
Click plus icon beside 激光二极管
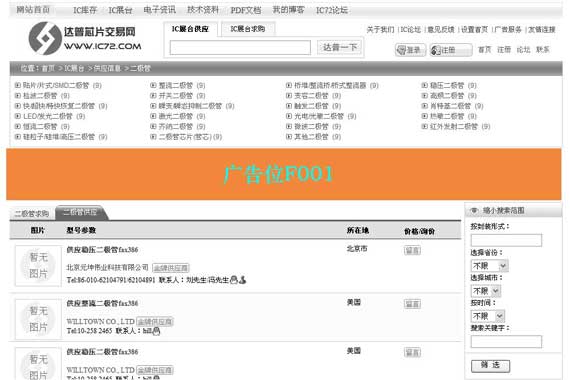coord(153,116)
